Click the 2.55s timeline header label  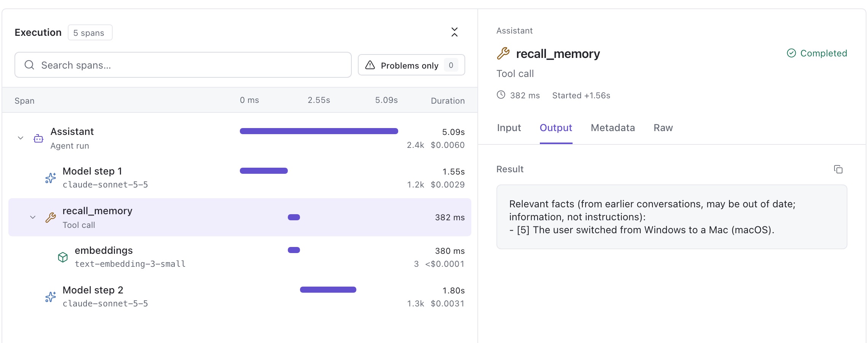(319, 100)
